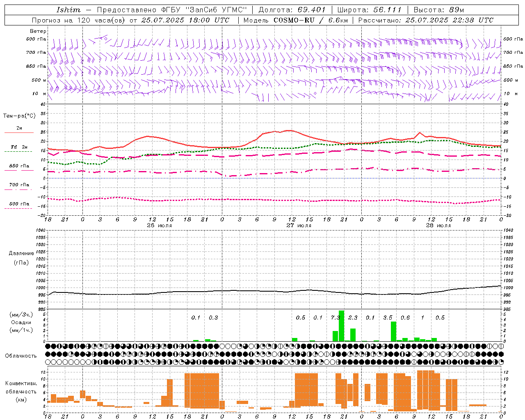Click the 'Td 2м' dew point legend label
Image resolution: width=525 pixels, height=420 pixels.
(x=19, y=147)
